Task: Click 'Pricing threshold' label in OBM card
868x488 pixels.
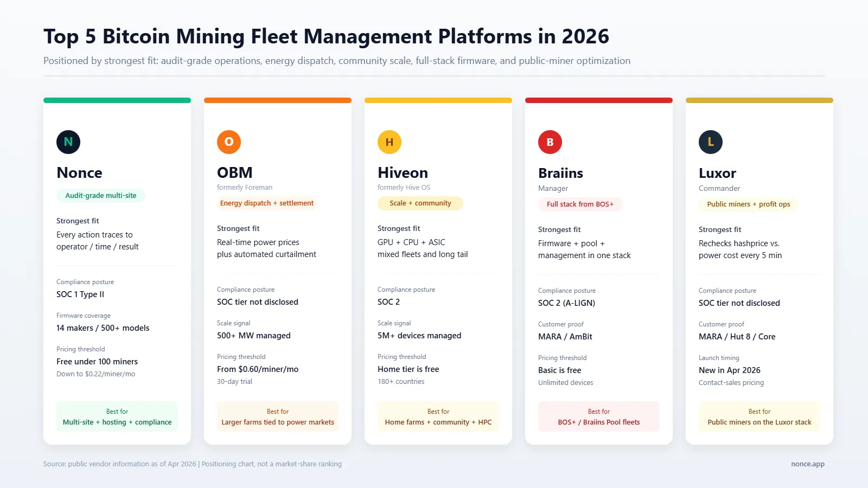Action: (x=241, y=357)
